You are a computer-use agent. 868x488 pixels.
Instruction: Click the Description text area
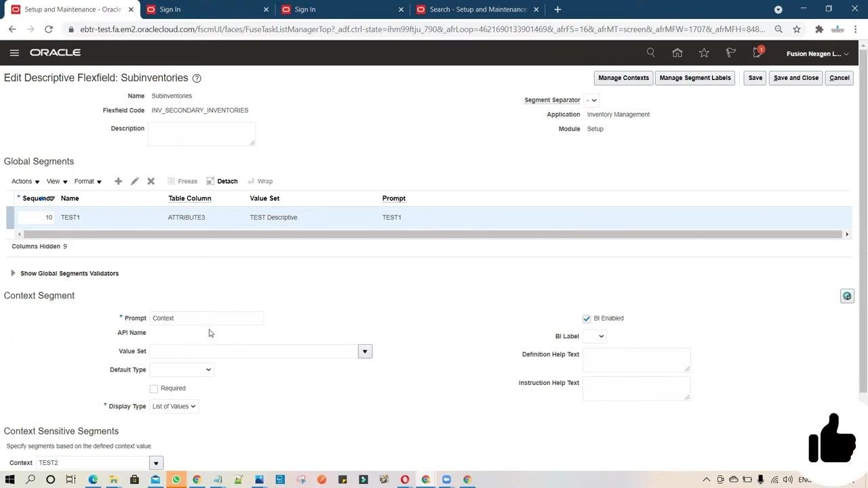pos(201,134)
